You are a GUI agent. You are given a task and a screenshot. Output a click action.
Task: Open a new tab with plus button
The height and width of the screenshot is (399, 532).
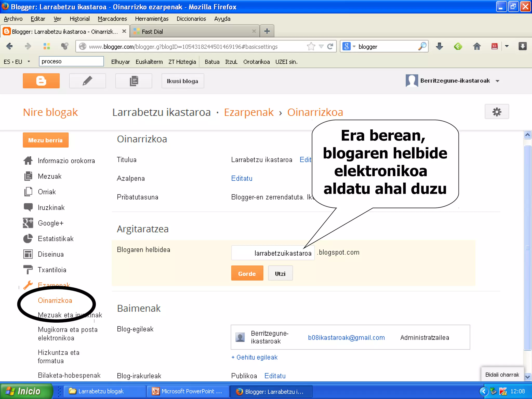point(267,31)
